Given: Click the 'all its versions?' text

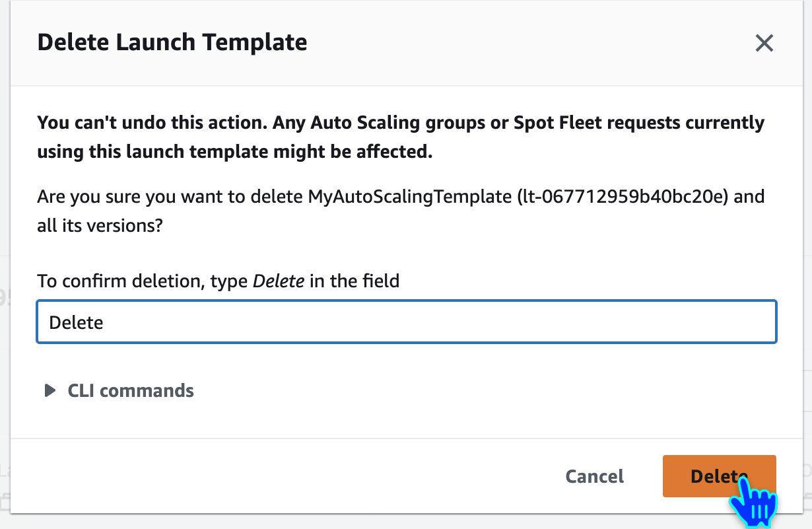Looking at the screenshot, I should tap(100, 226).
